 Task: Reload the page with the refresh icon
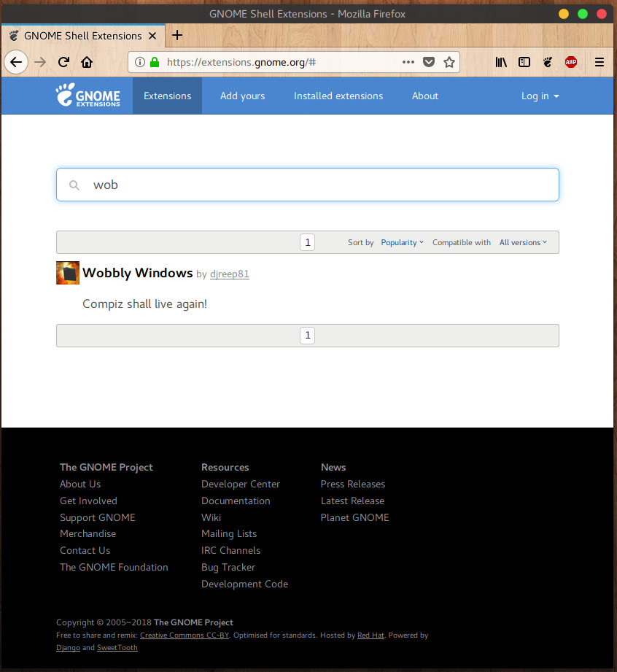tap(64, 62)
